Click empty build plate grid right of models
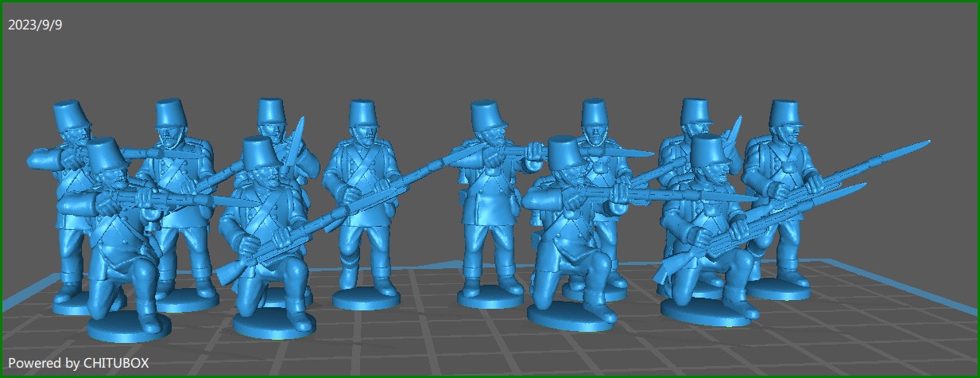This screenshot has height=378, width=980. (874, 318)
